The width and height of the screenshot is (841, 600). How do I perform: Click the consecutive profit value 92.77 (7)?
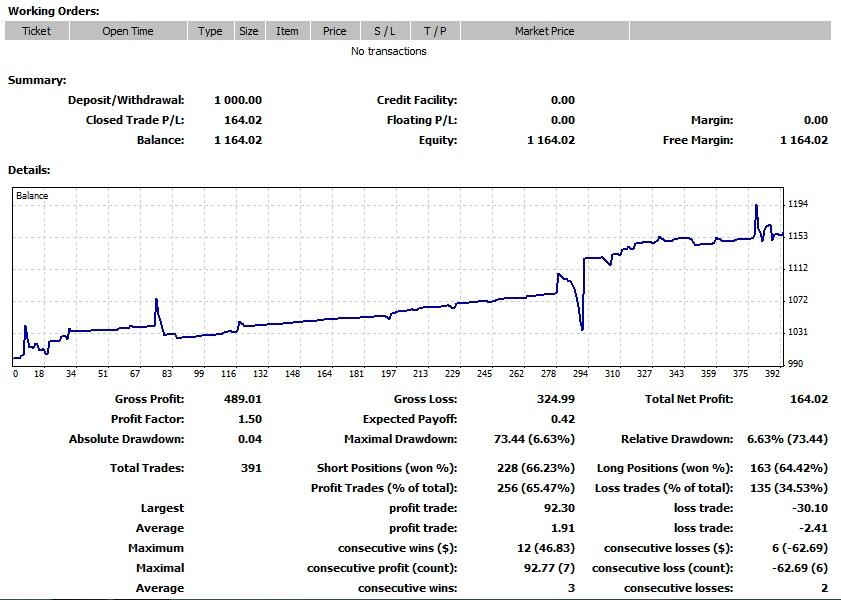(549, 568)
